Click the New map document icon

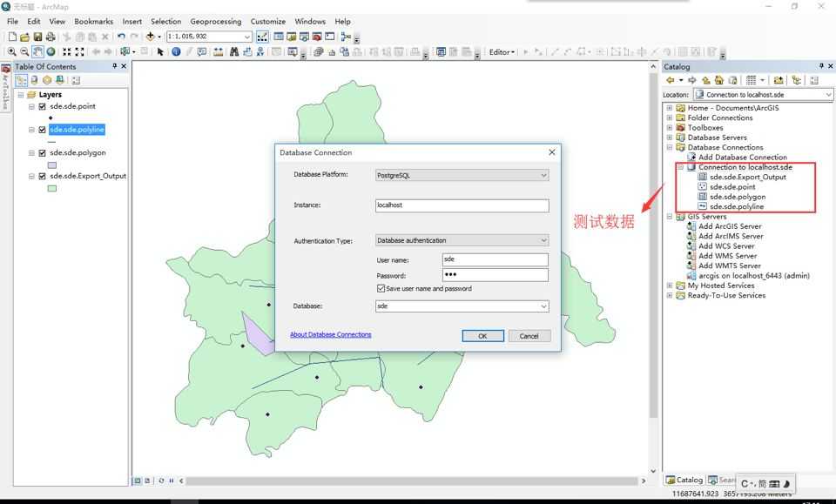[12, 37]
